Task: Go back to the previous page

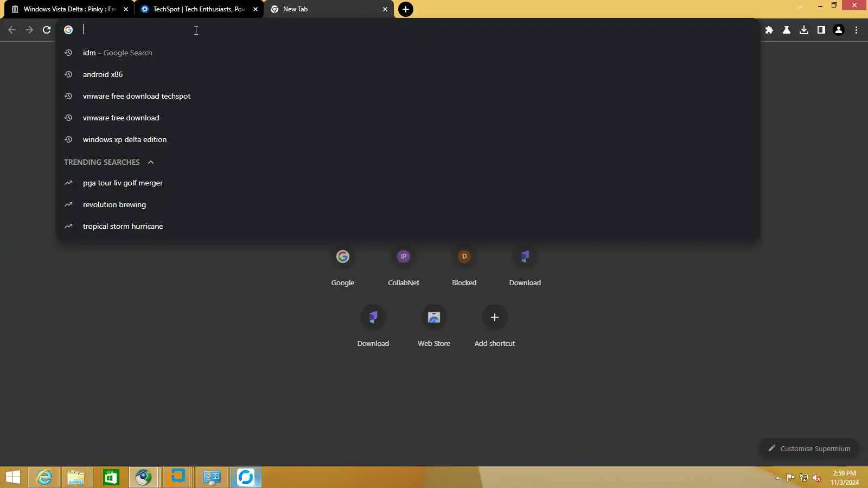Action: (12, 30)
